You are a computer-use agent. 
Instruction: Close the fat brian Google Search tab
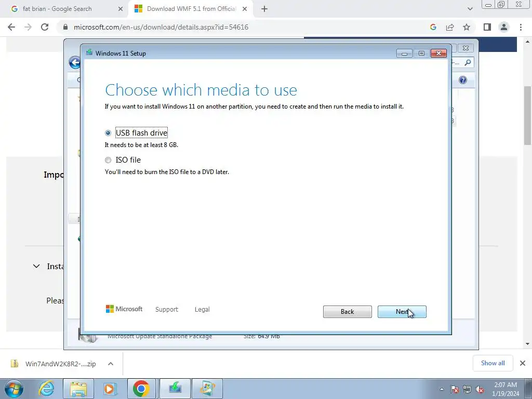pos(121,9)
